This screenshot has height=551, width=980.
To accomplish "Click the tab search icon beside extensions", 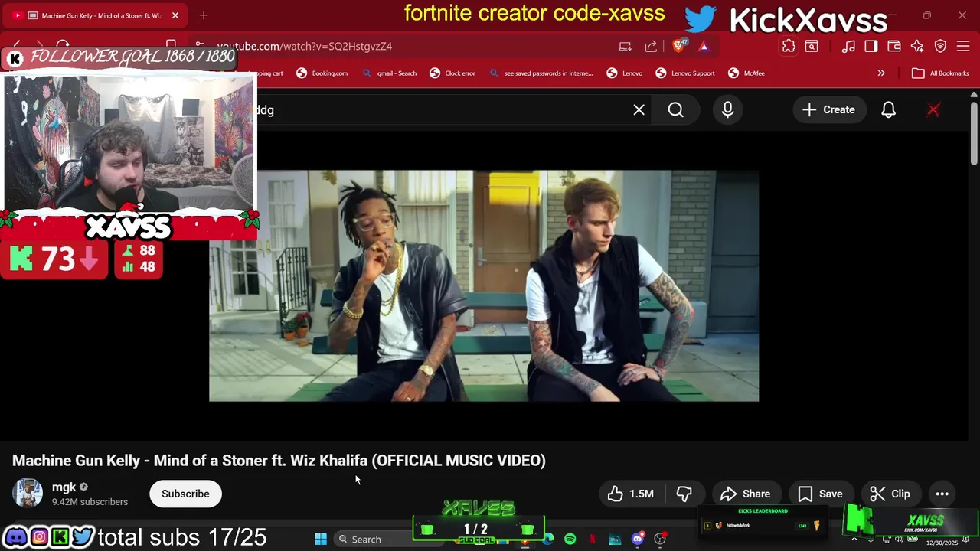I will coord(812,46).
